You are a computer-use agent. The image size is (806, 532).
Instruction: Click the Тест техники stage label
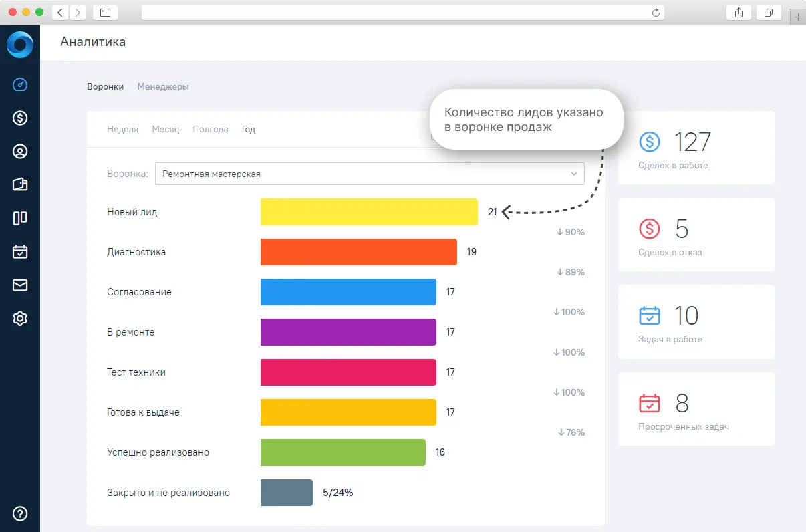coord(136,372)
